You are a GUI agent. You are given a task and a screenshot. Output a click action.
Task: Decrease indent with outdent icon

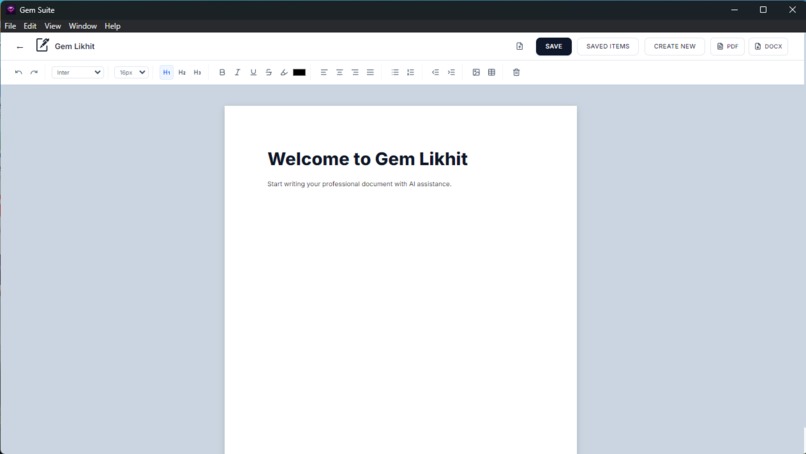point(435,72)
